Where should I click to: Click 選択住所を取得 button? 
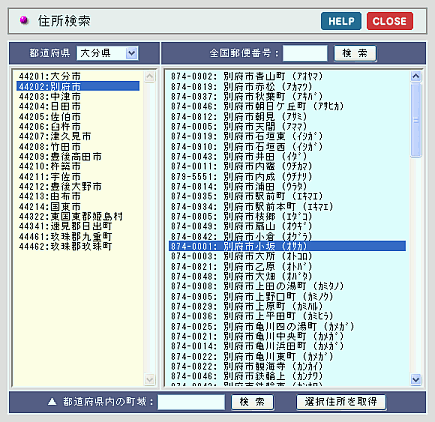(x=341, y=402)
